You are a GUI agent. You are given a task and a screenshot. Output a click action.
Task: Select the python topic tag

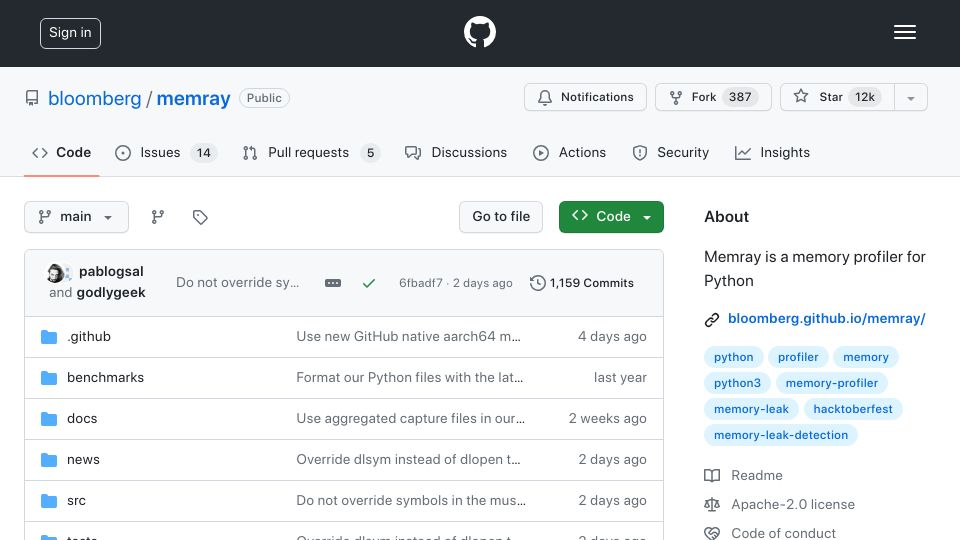pyautogui.click(x=733, y=357)
